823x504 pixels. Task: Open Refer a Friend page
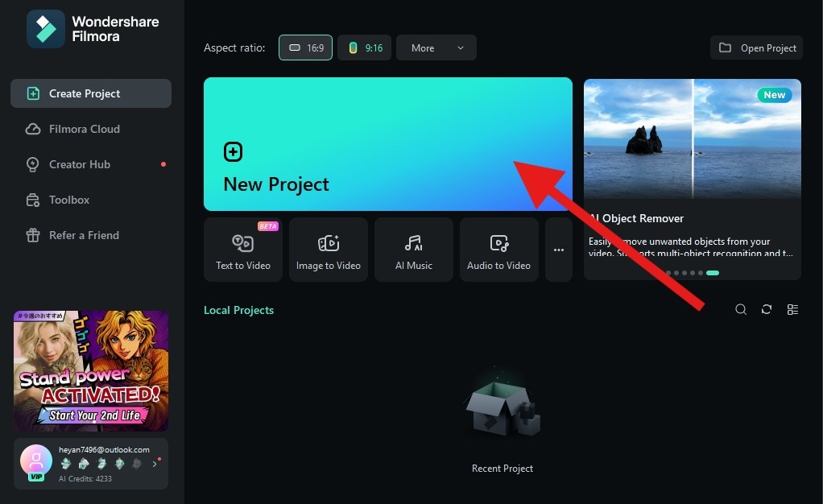(x=91, y=235)
